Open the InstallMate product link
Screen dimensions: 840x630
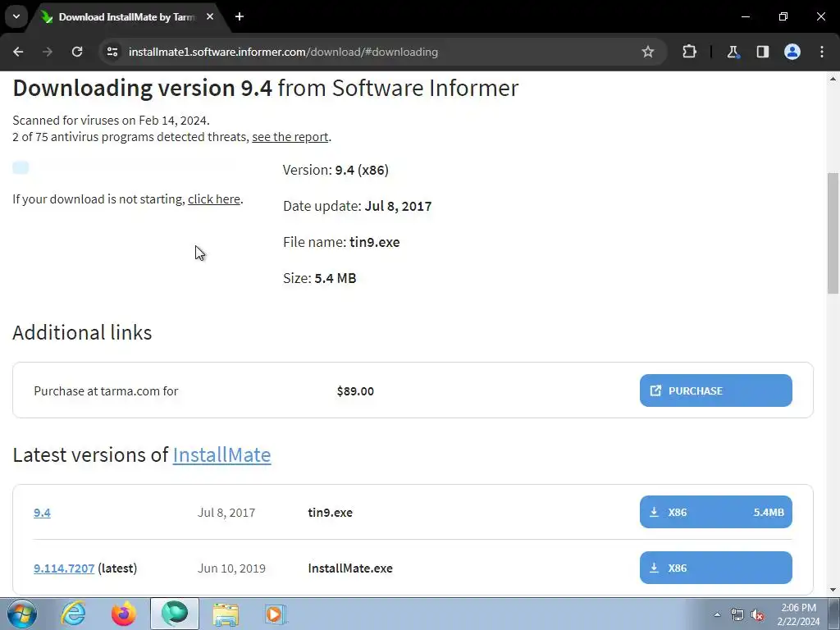pyautogui.click(x=221, y=454)
